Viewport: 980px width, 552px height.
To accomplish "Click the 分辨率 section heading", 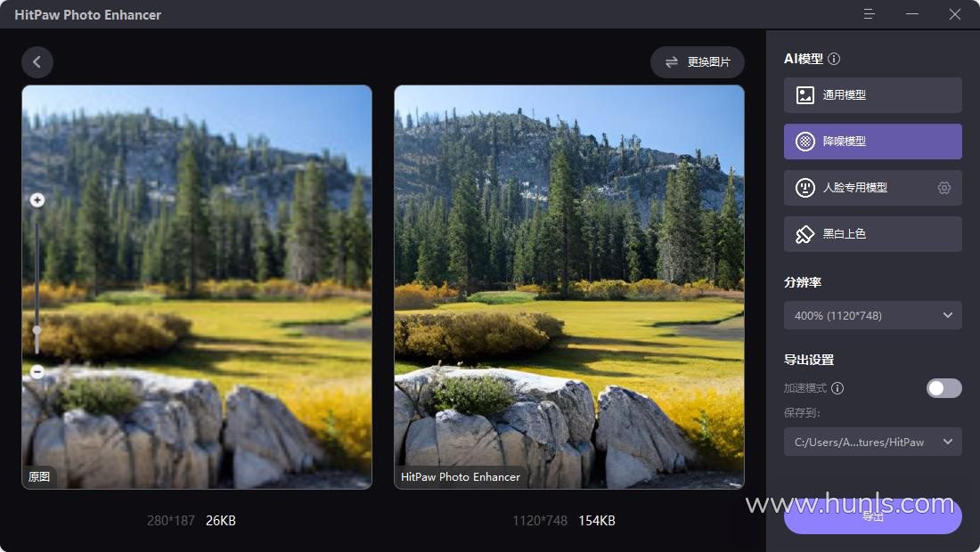I will tap(803, 282).
